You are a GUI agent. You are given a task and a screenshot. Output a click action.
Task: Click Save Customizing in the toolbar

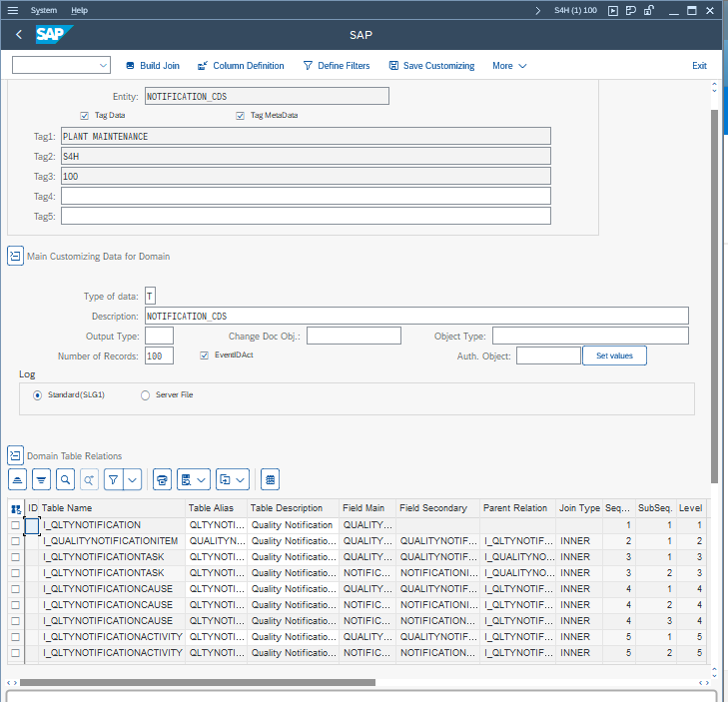431,66
